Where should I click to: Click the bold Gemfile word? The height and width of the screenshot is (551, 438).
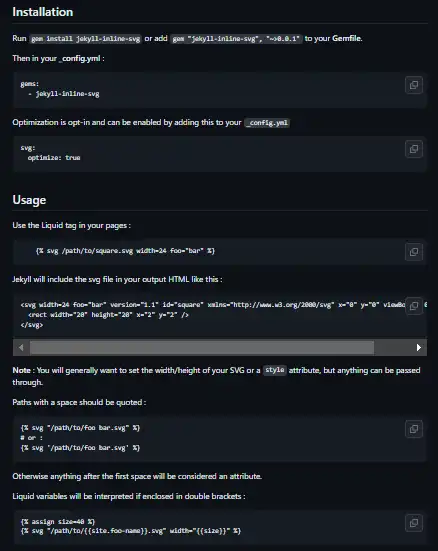pos(347,38)
